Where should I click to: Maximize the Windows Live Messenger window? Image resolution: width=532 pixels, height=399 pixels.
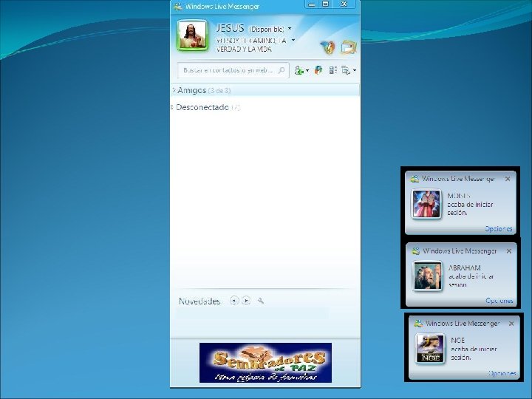tap(325, 4)
